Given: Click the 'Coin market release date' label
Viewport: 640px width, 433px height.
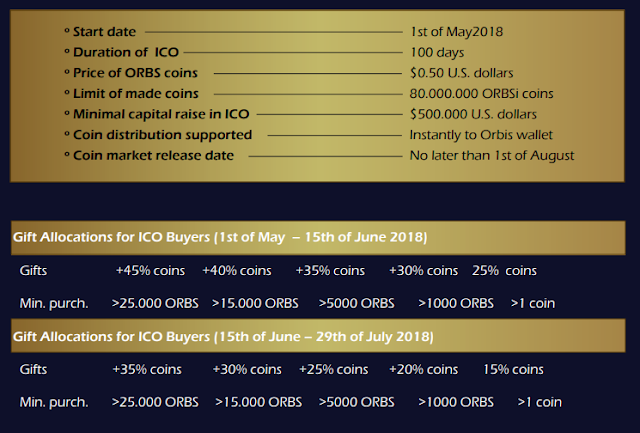Looking at the screenshot, I should 153,155.
